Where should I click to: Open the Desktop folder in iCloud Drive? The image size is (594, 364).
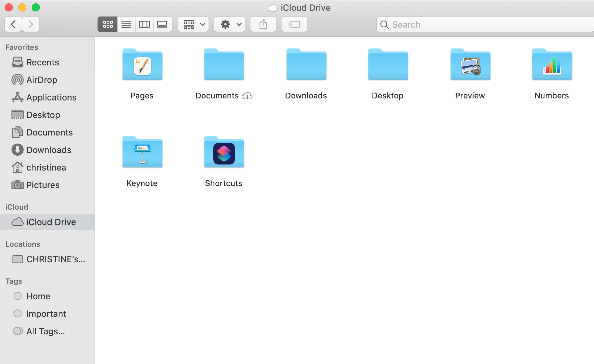click(388, 64)
